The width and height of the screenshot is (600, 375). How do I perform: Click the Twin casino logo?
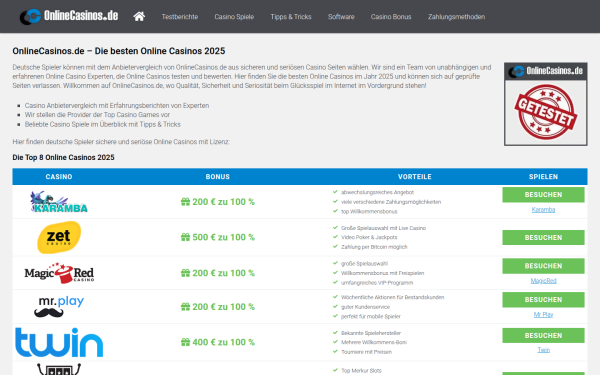point(59,342)
